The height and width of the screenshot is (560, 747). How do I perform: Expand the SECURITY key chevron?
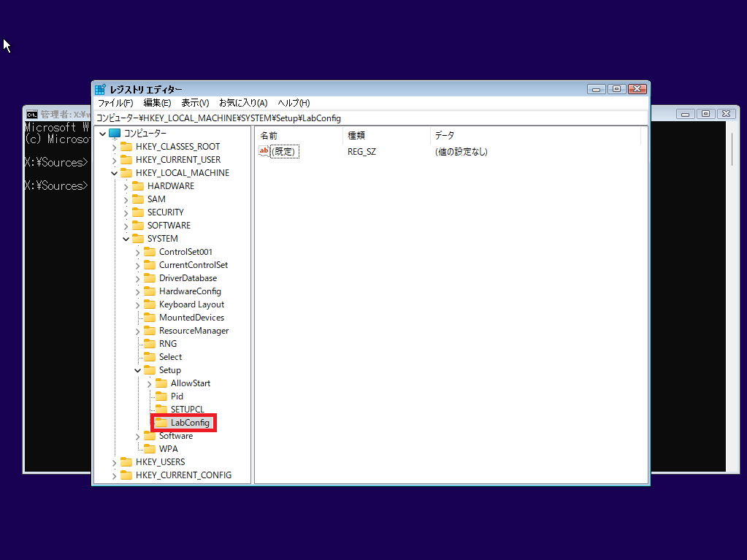tap(126, 213)
